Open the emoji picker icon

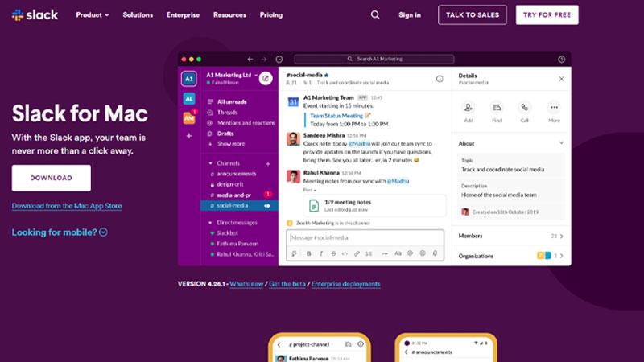tap(423, 253)
